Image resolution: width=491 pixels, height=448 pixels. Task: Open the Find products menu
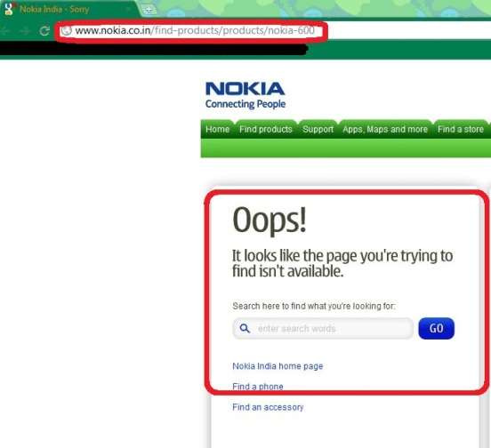pos(266,129)
